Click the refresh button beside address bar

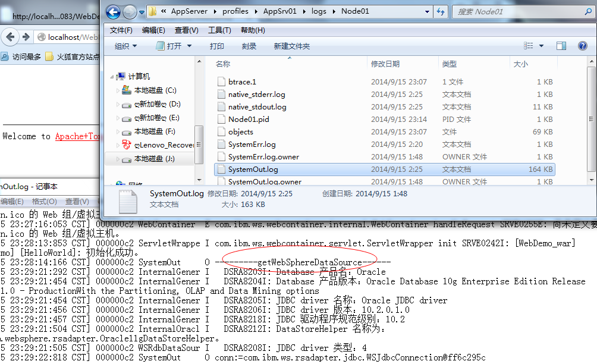441,12
